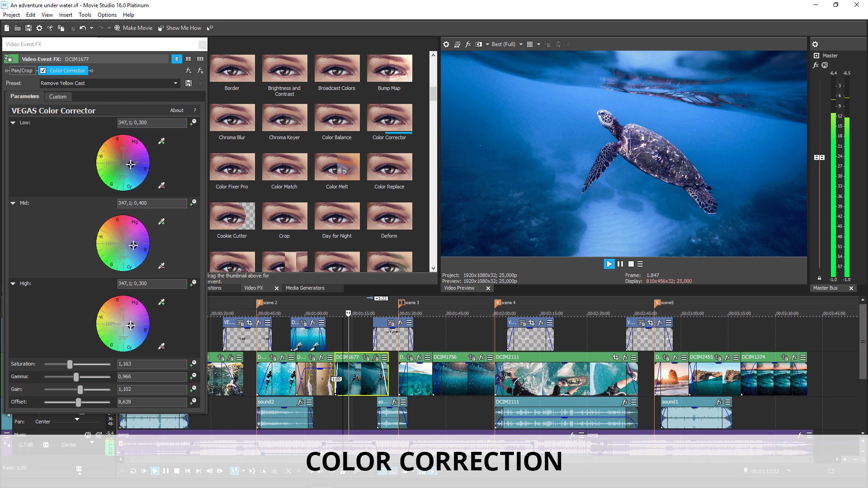Image resolution: width=868 pixels, height=488 pixels.
Task: Open the Preset dropdown Remove Yellow Cast
Action: (175, 83)
